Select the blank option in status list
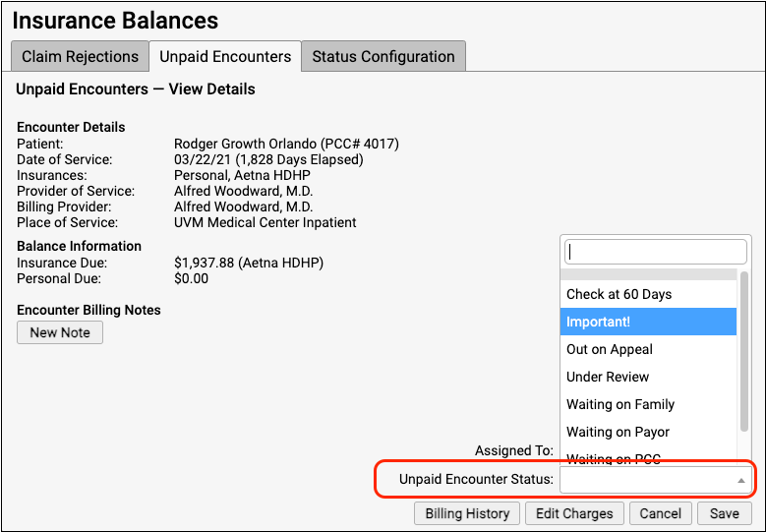 point(649,274)
